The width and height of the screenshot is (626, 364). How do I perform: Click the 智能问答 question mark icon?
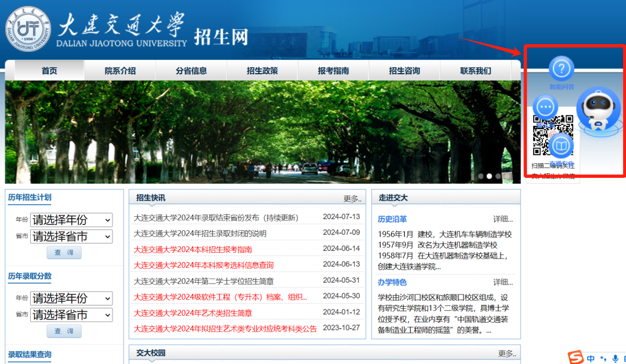561,68
